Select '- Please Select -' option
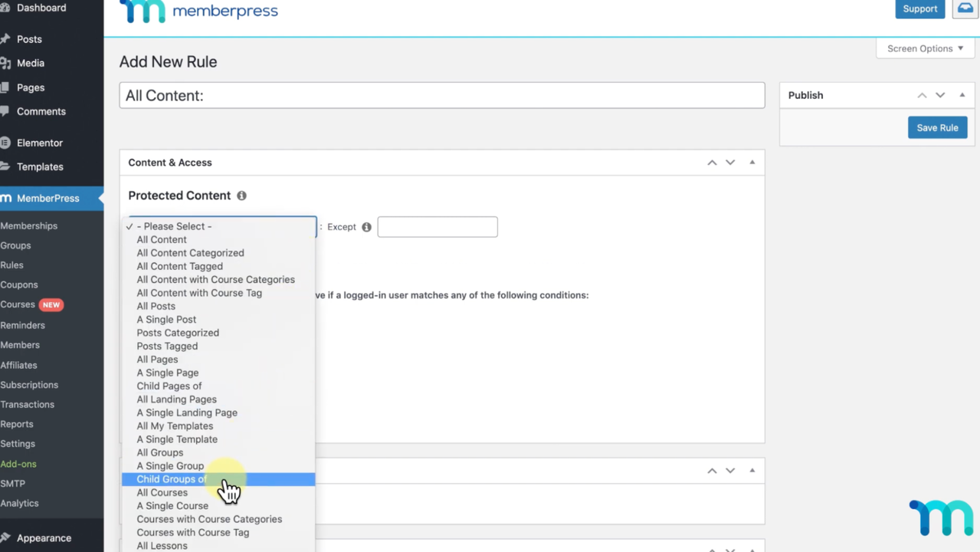The height and width of the screenshot is (552, 980). (218, 226)
